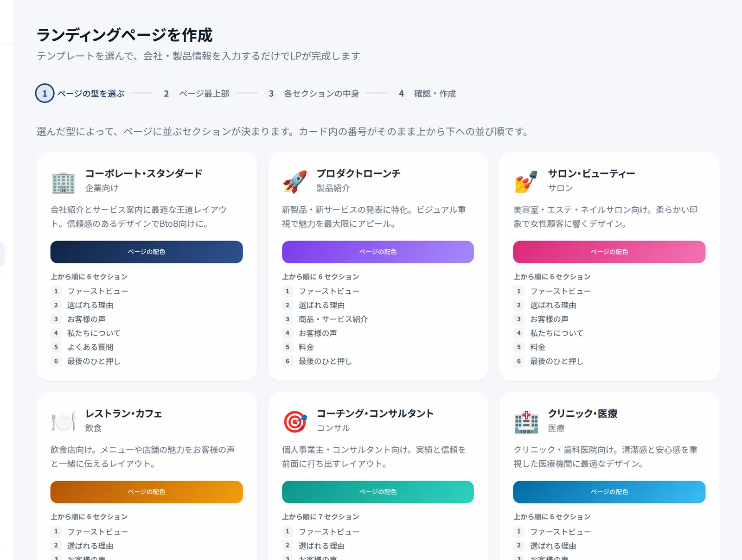
Task: Select the クリニック・医療 template title
Action: pos(582,414)
